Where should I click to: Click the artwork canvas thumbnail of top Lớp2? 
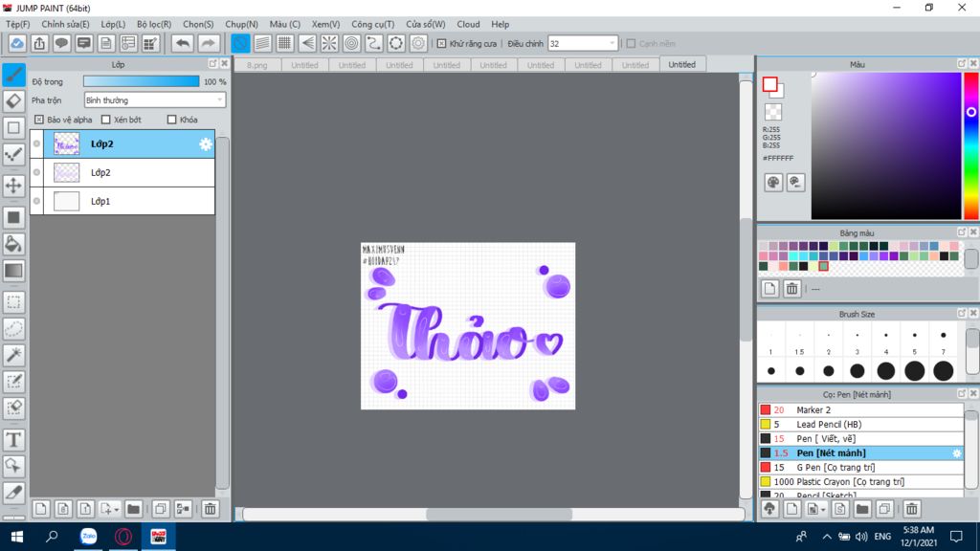point(66,144)
